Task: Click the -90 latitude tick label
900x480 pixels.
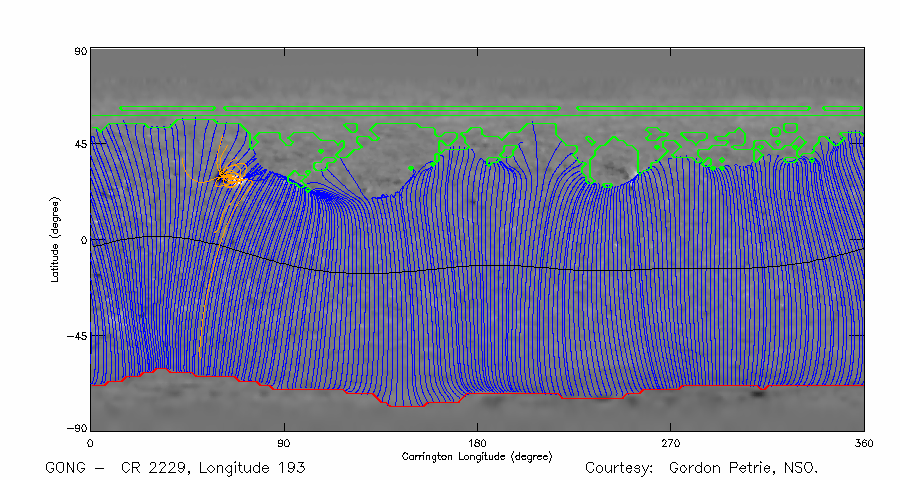Action: 75,428
